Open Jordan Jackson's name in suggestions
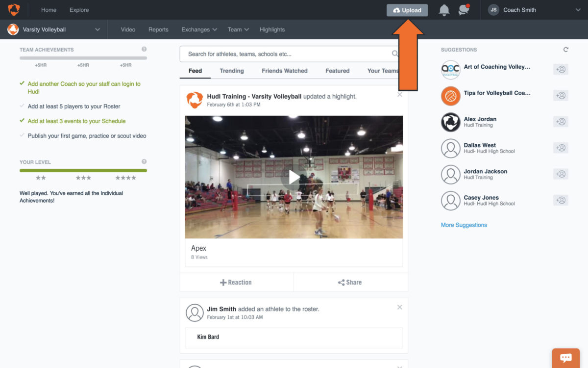Viewport: 588px width, 368px height. point(486,171)
